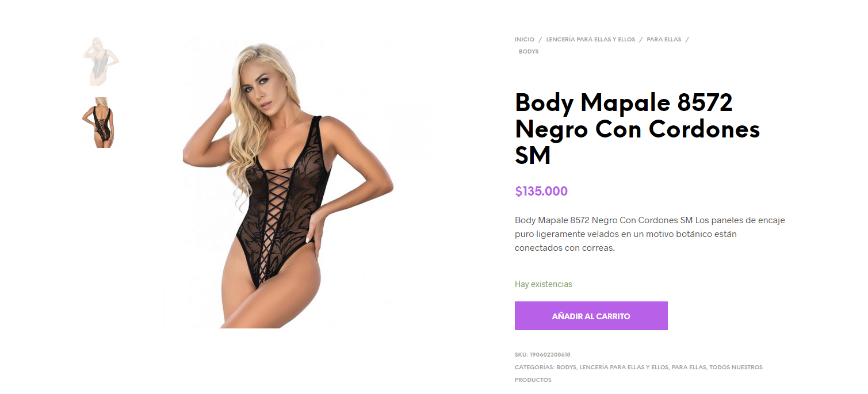Click the Hay existencias stock status
The image size is (868, 394).
[x=544, y=284]
